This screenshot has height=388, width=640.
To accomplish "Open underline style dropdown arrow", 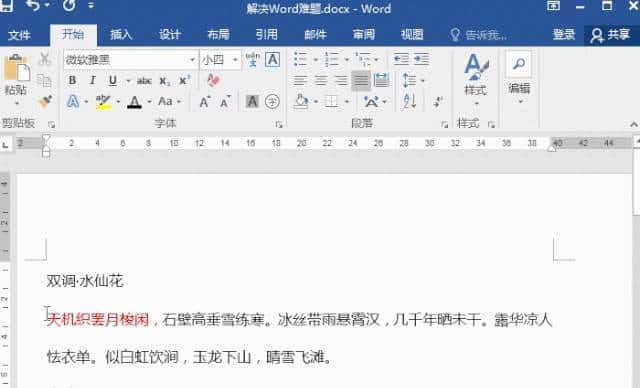I will [128, 81].
